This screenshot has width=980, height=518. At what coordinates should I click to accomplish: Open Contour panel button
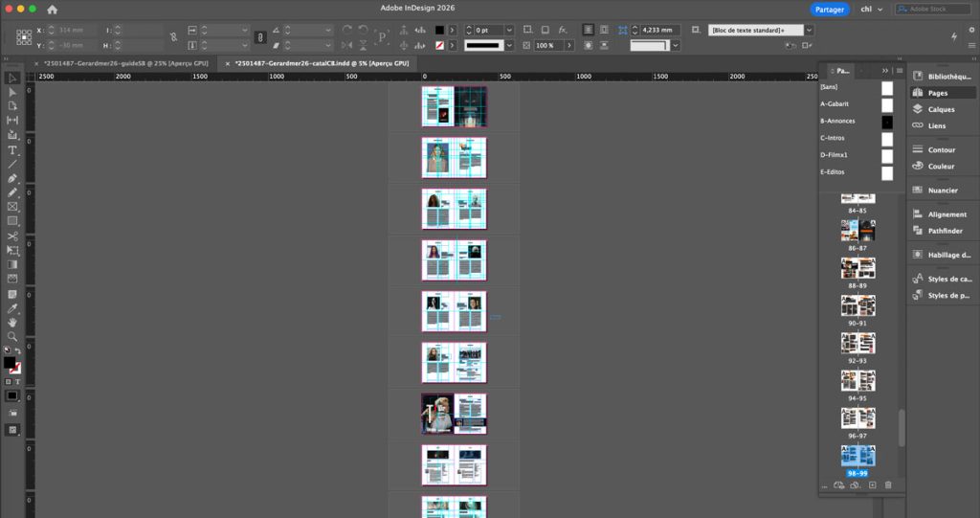(x=942, y=149)
